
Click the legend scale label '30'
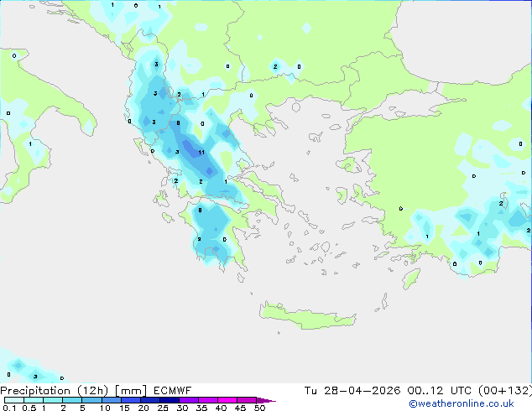tap(182, 408)
